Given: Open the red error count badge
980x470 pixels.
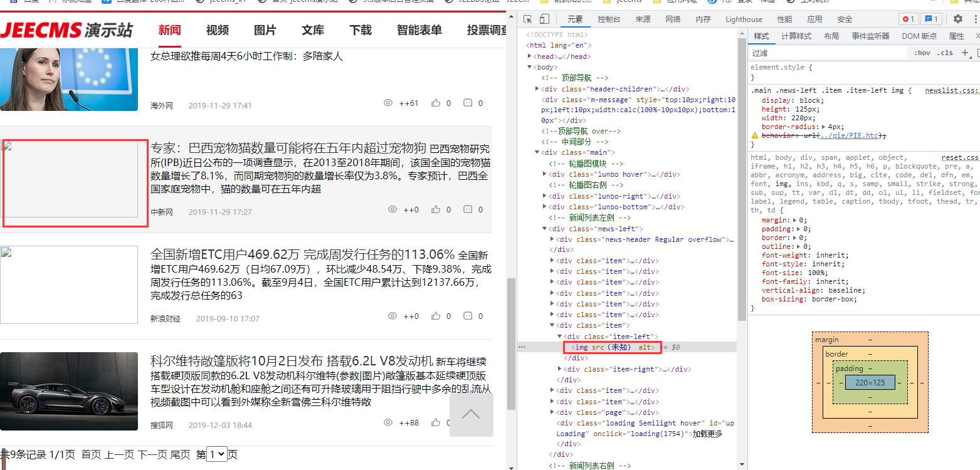Looking at the screenshot, I should [909, 19].
